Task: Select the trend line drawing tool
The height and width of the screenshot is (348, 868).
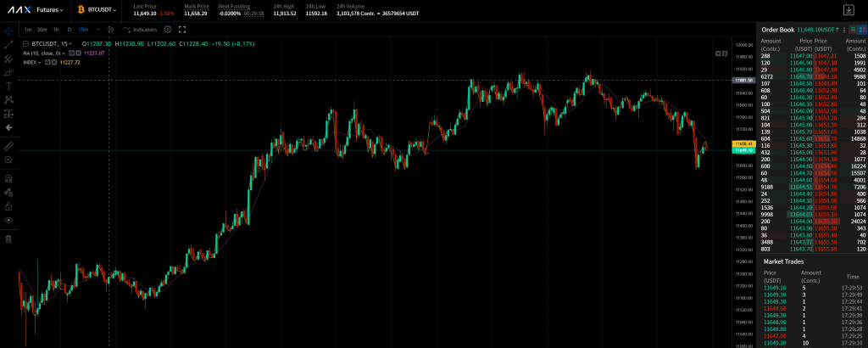Action: pyautogui.click(x=8, y=43)
